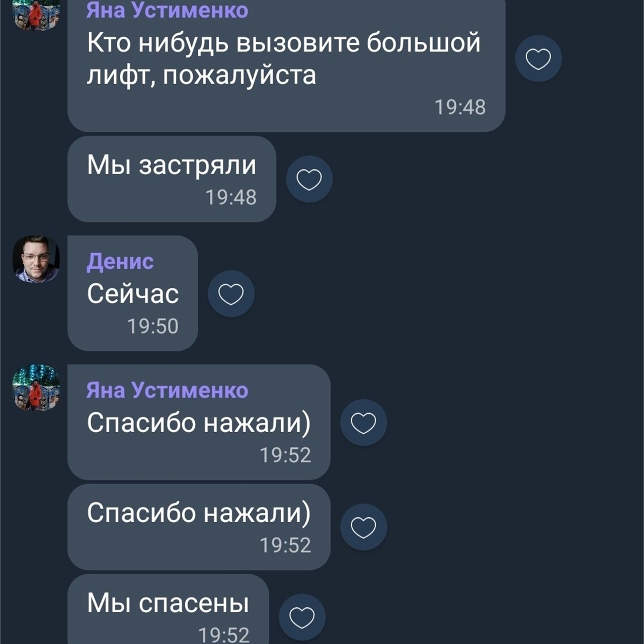Like Денис's Сейчас message

pos(231,294)
